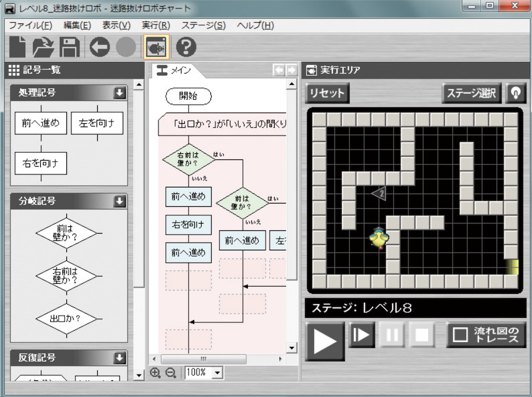Click the ステージ選択 button

tap(471, 93)
